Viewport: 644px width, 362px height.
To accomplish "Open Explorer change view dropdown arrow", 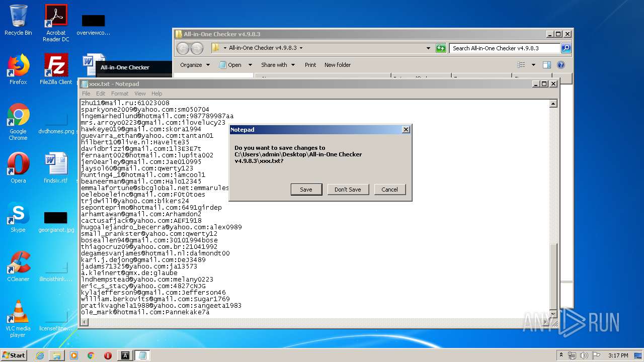I will pyautogui.click(x=533, y=65).
